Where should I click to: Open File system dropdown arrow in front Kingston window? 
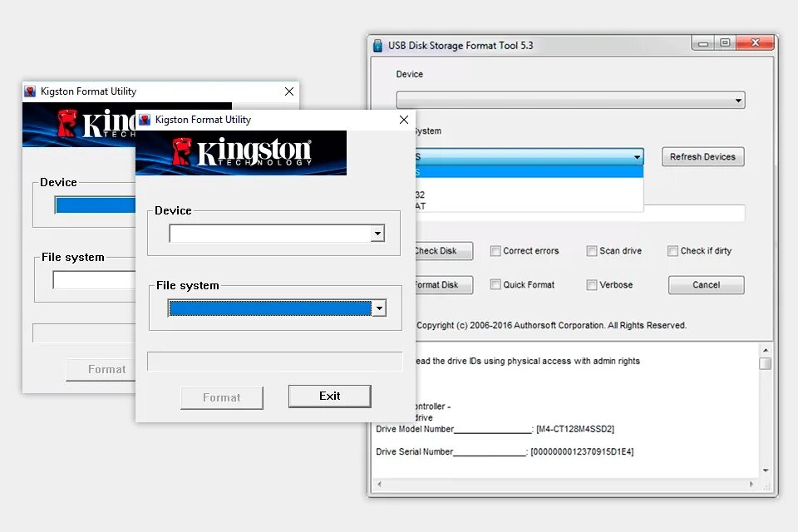point(379,308)
